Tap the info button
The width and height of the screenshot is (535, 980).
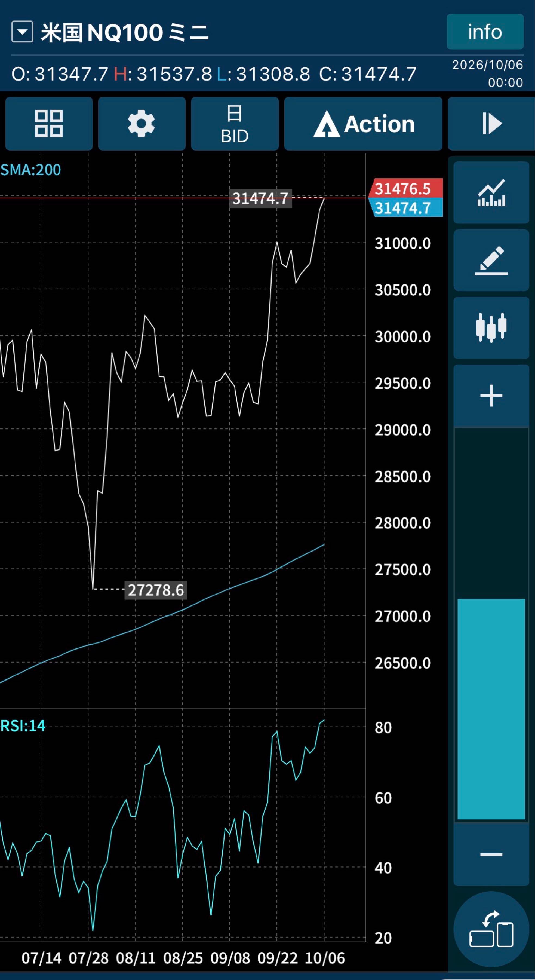click(485, 32)
